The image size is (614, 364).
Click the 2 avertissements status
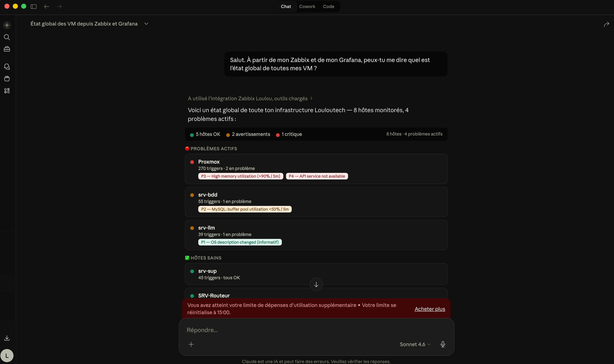(248, 134)
